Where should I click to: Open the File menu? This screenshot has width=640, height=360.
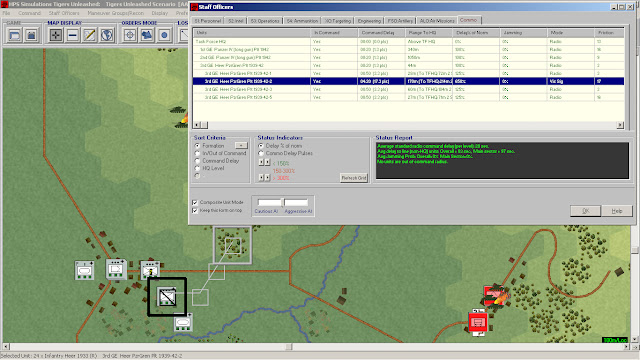(7, 13)
